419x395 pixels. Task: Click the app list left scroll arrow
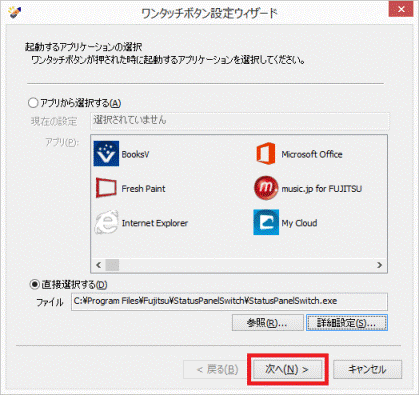(98, 265)
